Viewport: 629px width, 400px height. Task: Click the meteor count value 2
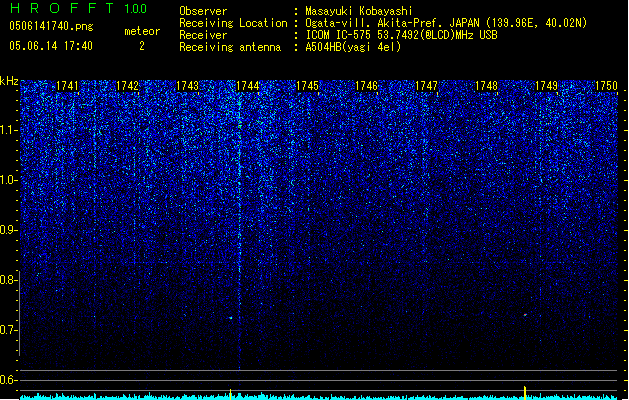pos(142,46)
